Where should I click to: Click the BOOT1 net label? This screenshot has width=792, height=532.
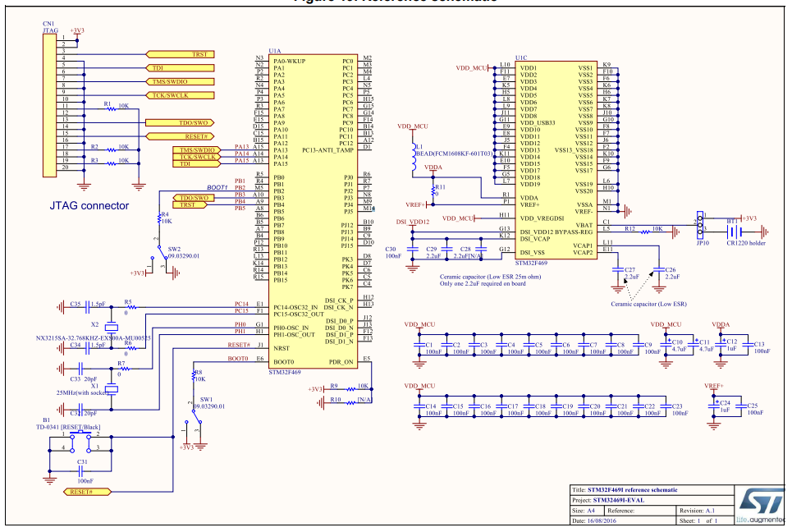tap(217, 187)
